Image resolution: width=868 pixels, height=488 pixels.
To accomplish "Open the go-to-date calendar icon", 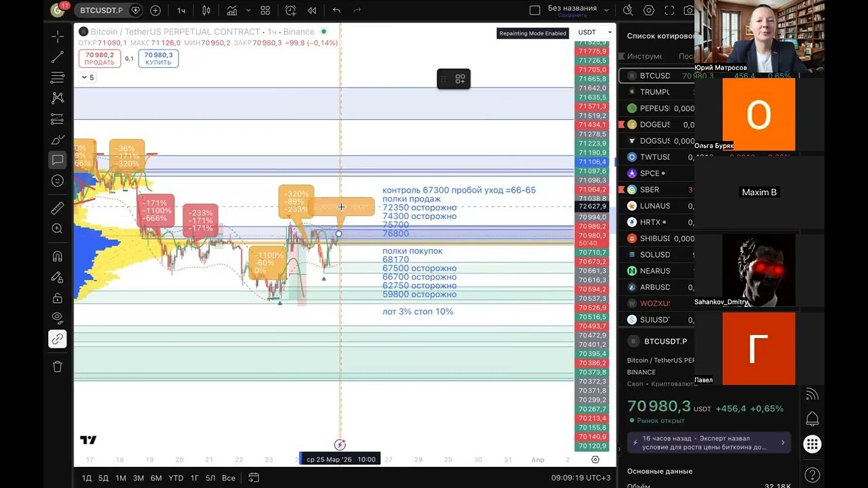I will pyautogui.click(x=254, y=478).
